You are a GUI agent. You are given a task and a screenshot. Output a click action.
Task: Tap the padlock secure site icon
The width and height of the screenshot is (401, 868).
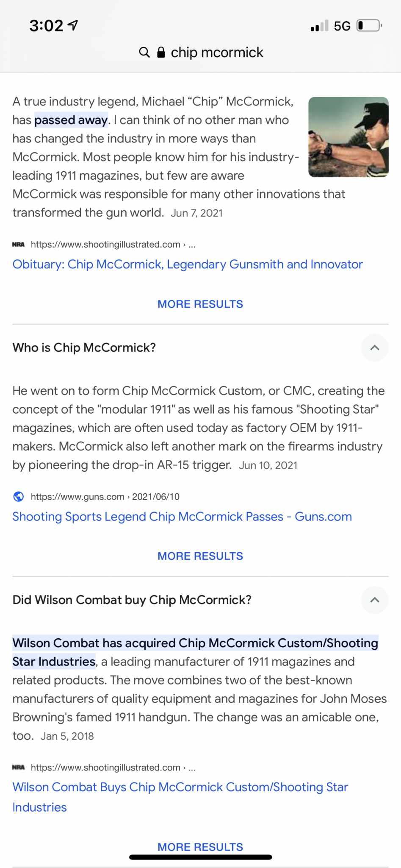pos(161,52)
